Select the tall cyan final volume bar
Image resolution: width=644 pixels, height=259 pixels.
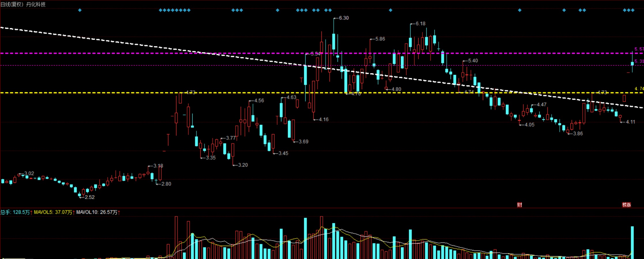point(632,243)
